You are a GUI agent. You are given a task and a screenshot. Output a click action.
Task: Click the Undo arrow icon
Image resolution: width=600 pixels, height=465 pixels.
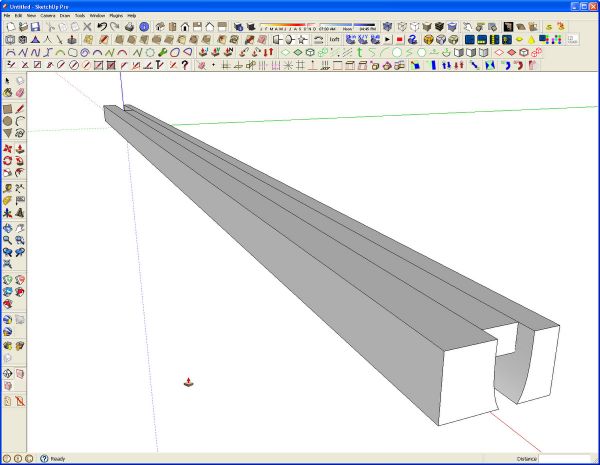click(x=101, y=27)
